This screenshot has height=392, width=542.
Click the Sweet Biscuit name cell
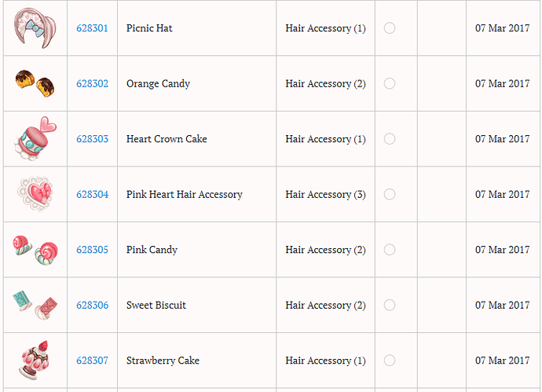coord(156,305)
